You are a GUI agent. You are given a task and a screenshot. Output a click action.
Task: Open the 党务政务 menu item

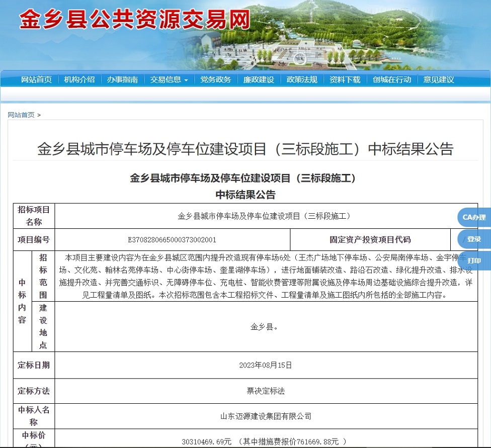[215, 80]
